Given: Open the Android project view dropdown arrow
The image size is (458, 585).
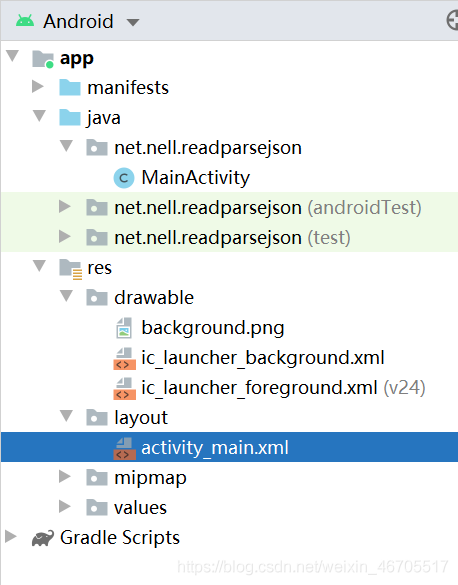Looking at the screenshot, I should 132,22.
